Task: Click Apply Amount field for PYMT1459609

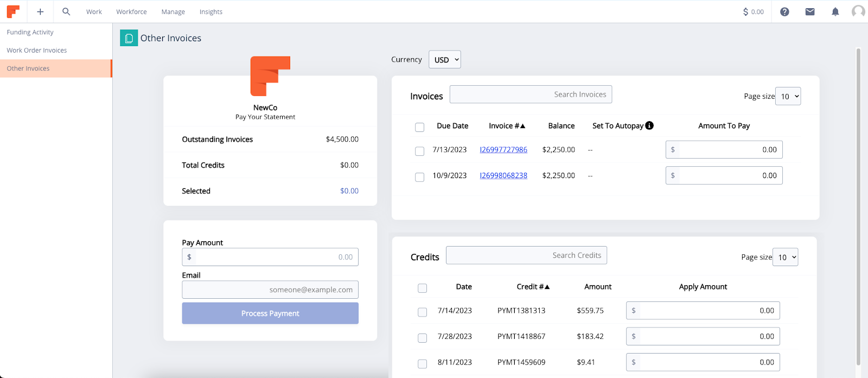Action: coord(703,362)
